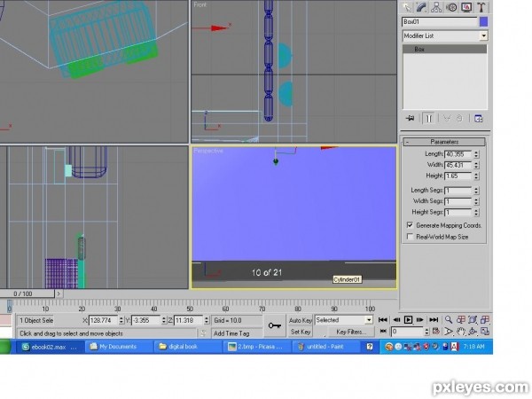Select the Box entry in modifier stack
The image size is (532, 399).
point(444,49)
